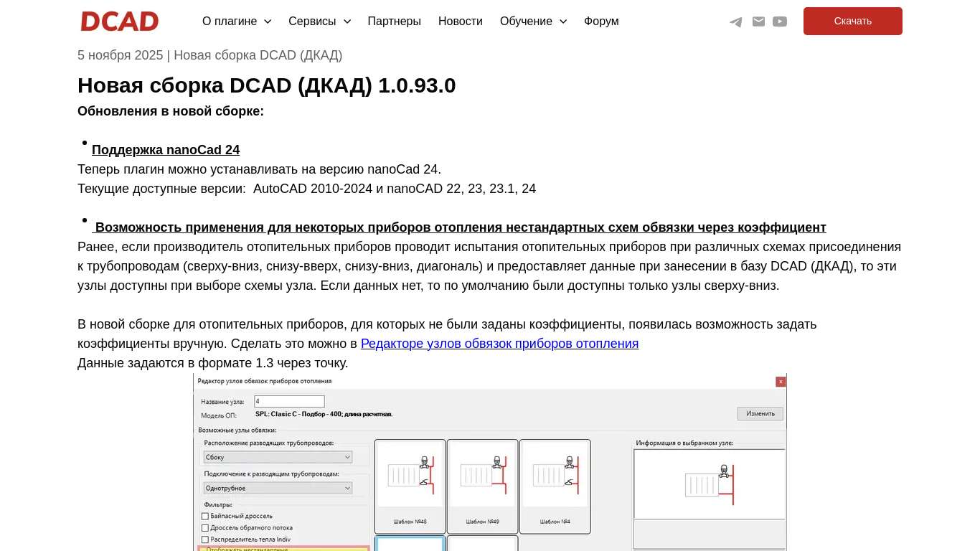Viewport: 980px width, 551px height.
Task: Check the "Распределитель тепла Indiv" filter
Action: tap(205, 540)
